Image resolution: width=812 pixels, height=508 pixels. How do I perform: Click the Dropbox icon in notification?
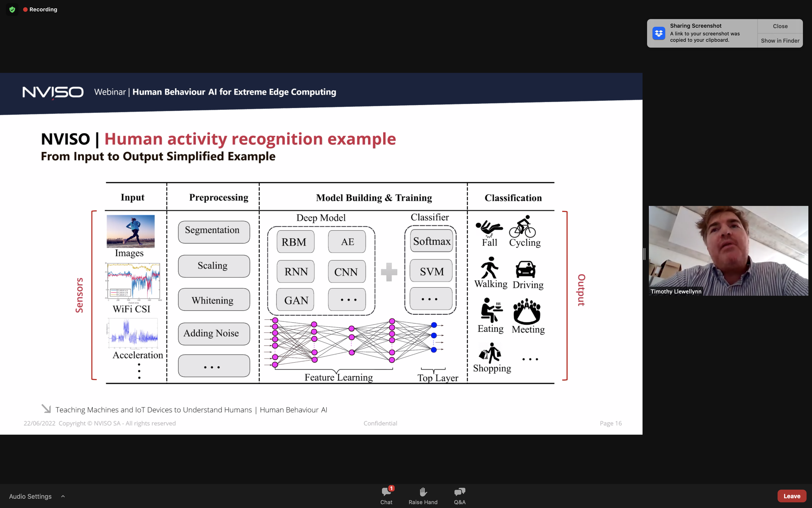pos(659,33)
